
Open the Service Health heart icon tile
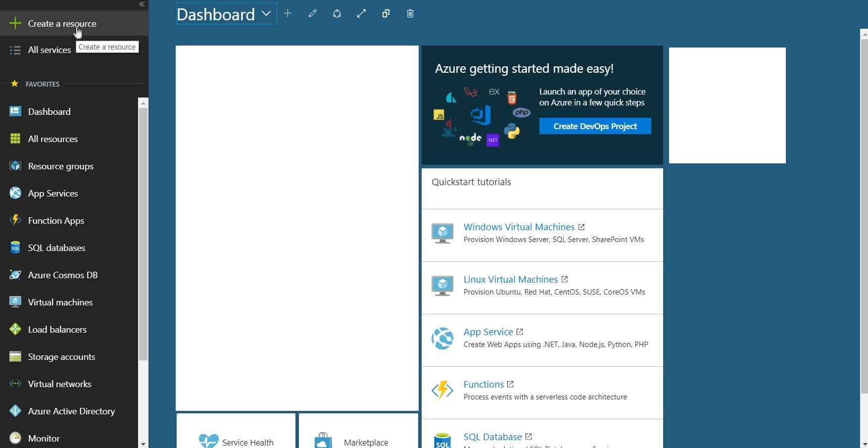click(208, 441)
